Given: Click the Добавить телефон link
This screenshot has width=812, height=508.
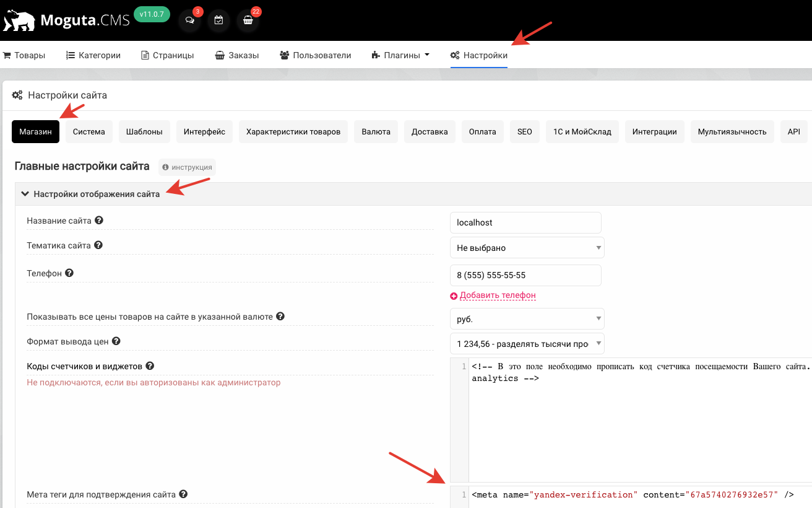Looking at the screenshot, I should pyautogui.click(x=498, y=296).
